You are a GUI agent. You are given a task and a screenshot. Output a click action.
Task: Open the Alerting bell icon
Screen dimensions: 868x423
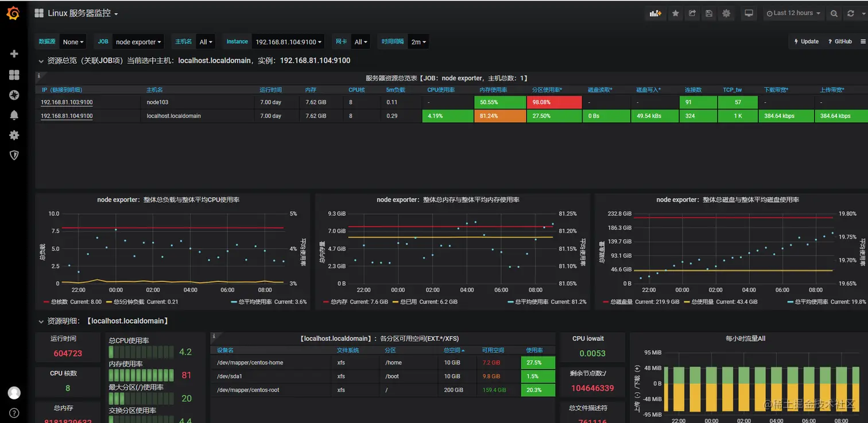[14, 115]
